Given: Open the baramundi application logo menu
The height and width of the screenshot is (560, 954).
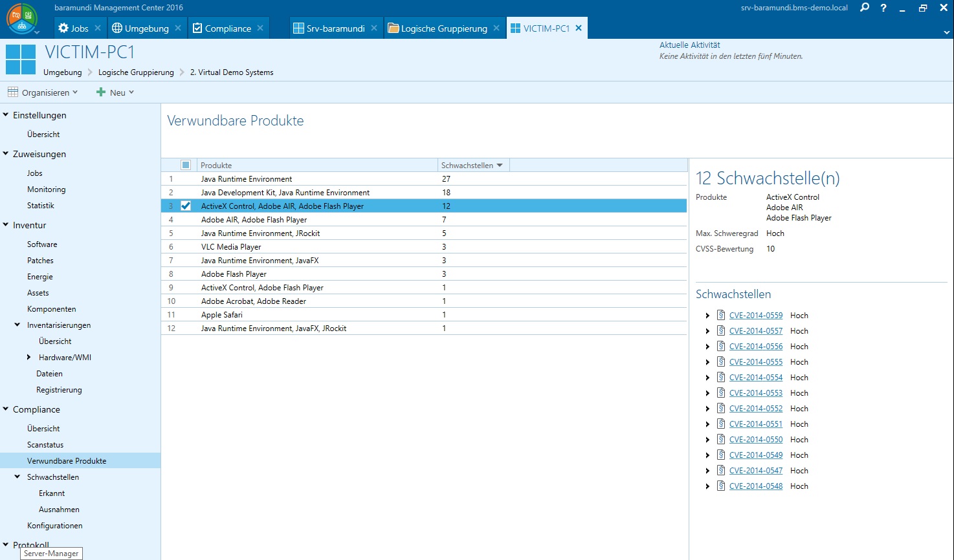Looking at the screenshot, I should [x=22, y=18].
